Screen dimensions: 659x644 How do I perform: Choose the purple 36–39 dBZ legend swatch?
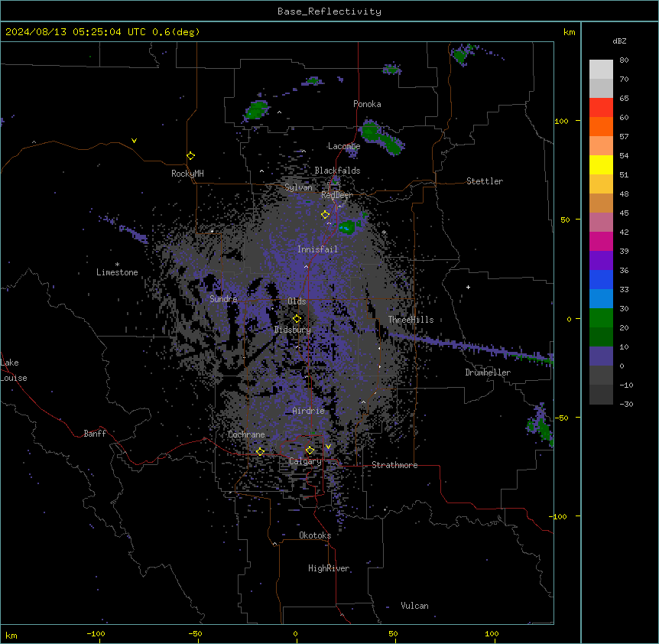click(601, 260)
